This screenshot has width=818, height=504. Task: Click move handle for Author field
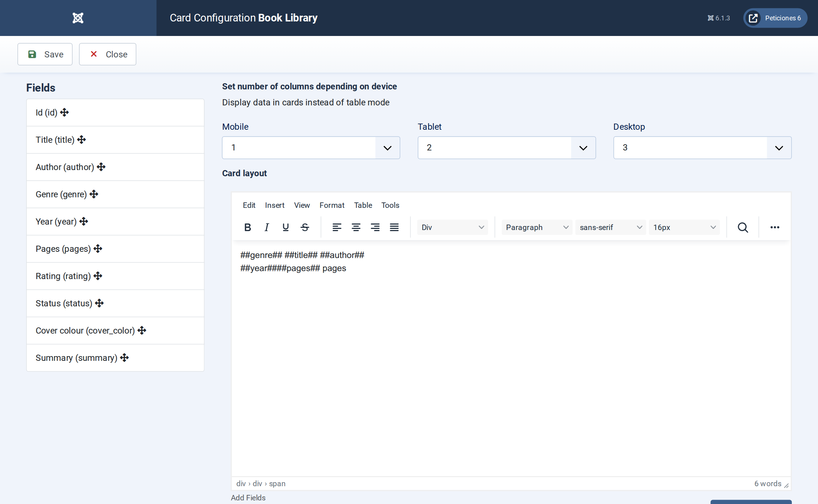[101, 167]
